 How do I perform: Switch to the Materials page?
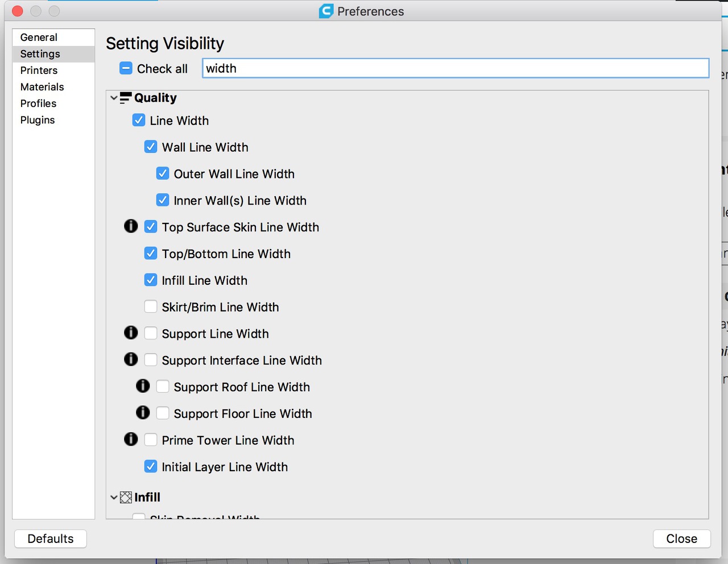tap(42, 87)
